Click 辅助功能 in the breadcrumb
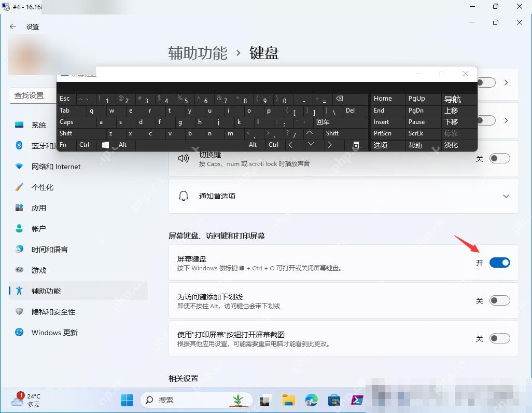 (x=198, y=53)
